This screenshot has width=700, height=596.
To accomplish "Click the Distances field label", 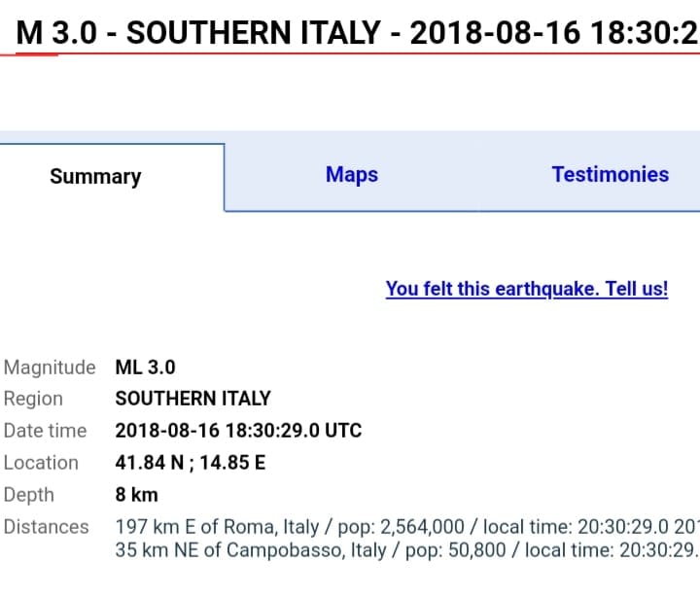I will [46, 527].
